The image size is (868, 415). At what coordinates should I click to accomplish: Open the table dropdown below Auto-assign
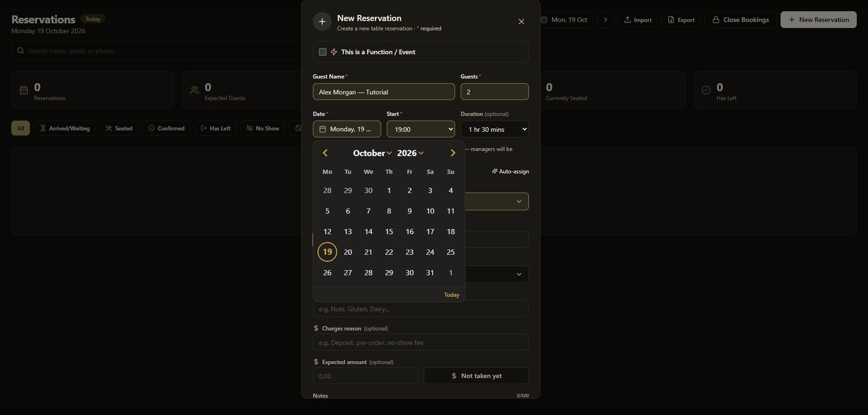[497, 201]
